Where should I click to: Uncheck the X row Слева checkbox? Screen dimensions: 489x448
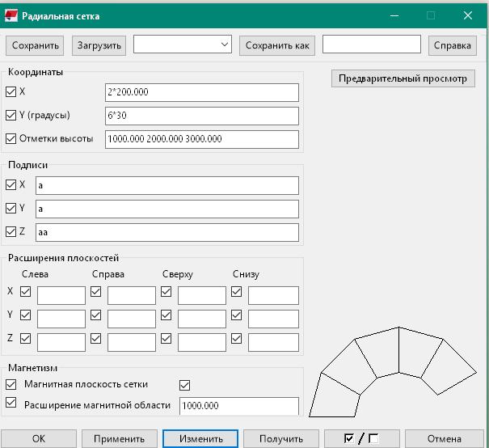coord(26,292)
